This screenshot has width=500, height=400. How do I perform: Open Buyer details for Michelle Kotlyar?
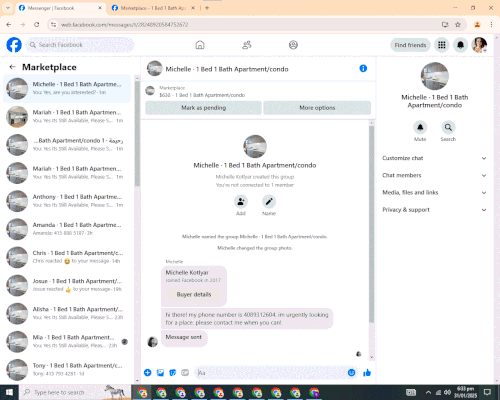point(194,294)
